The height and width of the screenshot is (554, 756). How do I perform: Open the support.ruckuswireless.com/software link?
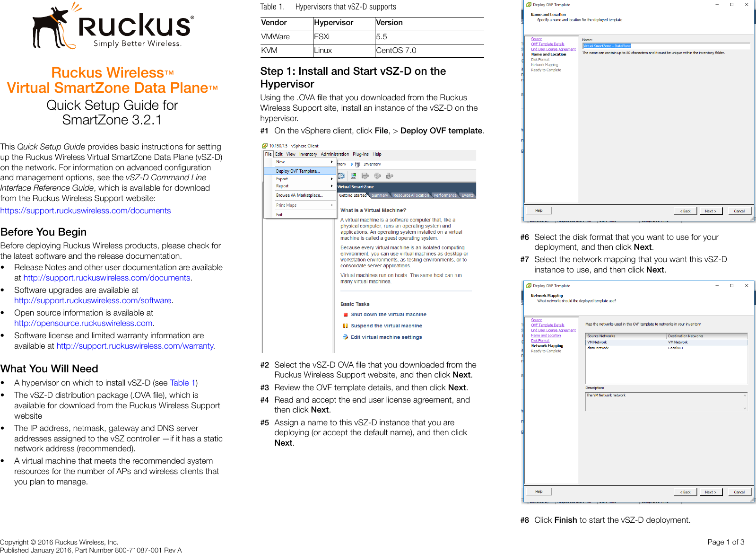(x=93, y=300)
